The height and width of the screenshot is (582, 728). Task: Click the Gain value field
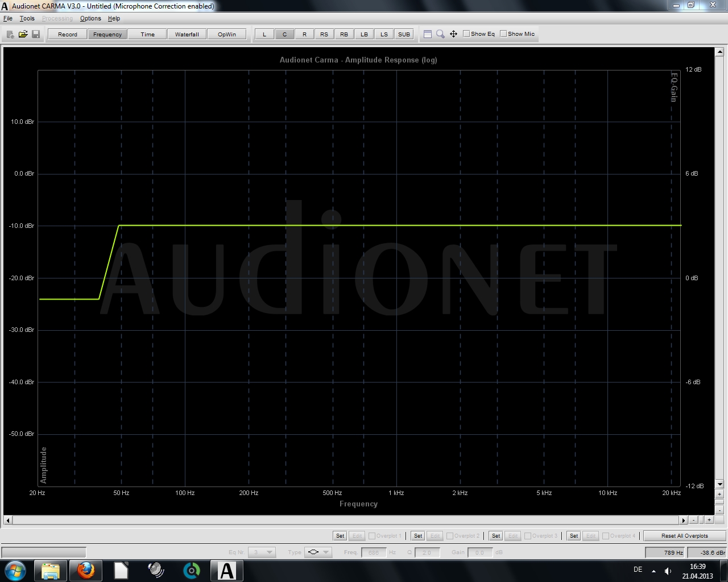point(479,552)
